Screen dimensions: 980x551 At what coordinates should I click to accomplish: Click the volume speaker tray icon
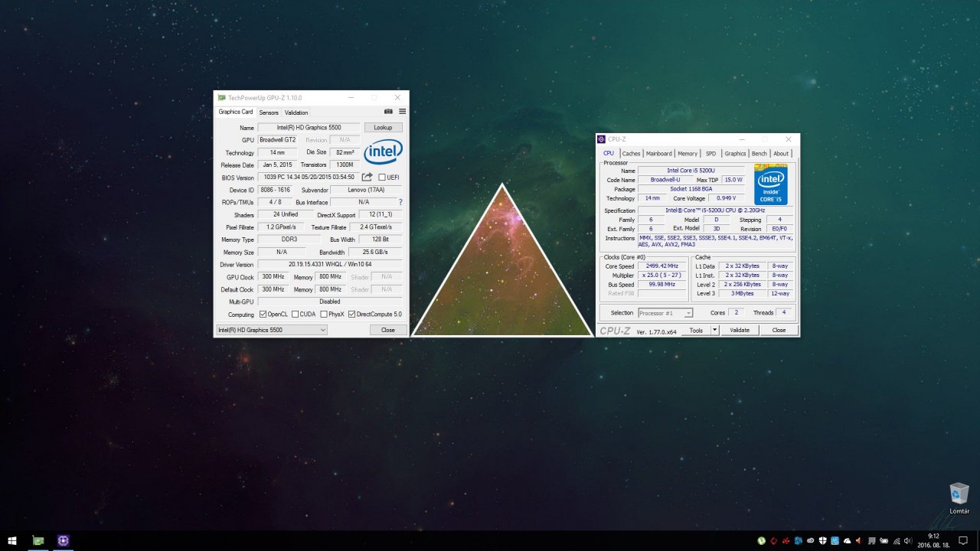click(908, 540)
